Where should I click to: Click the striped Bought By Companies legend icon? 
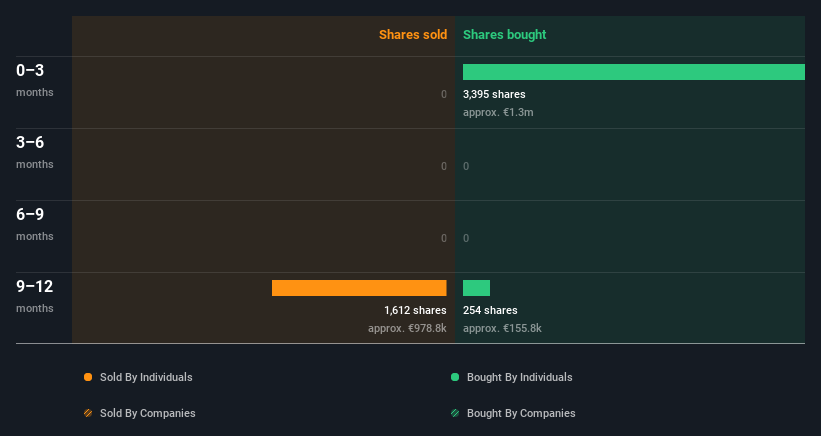point(455,413)
